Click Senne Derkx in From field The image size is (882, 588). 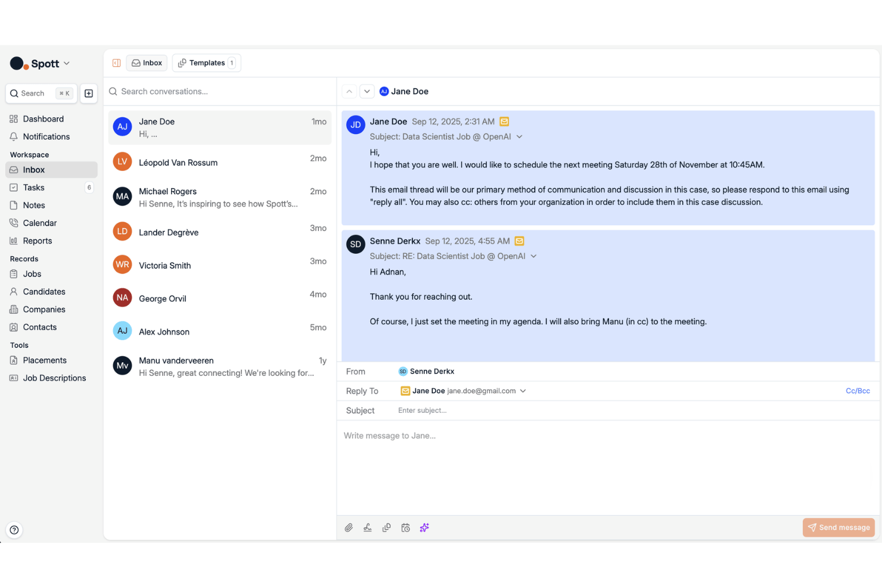427,372
